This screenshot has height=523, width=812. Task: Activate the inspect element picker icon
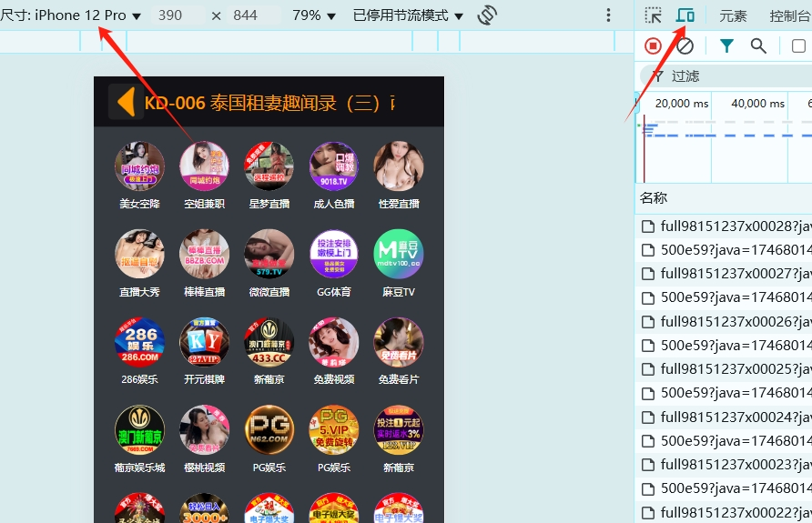653,15
